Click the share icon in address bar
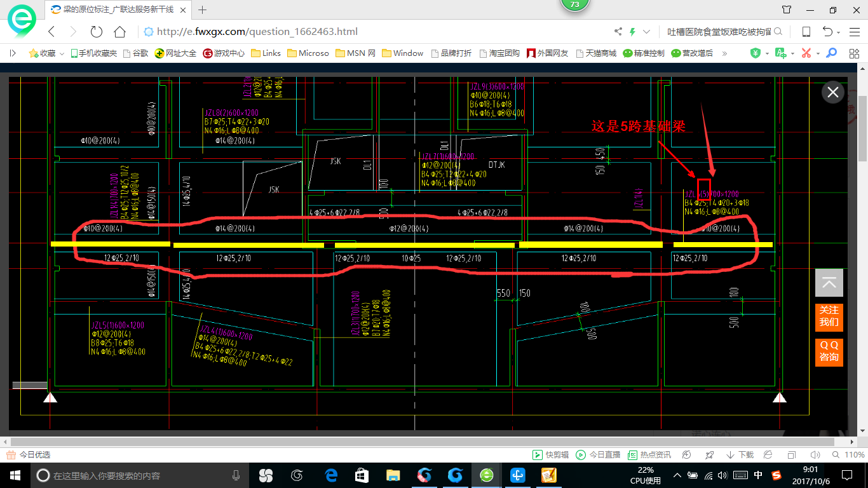Viewport: 868px width, 488px height. tap(618, 32)
